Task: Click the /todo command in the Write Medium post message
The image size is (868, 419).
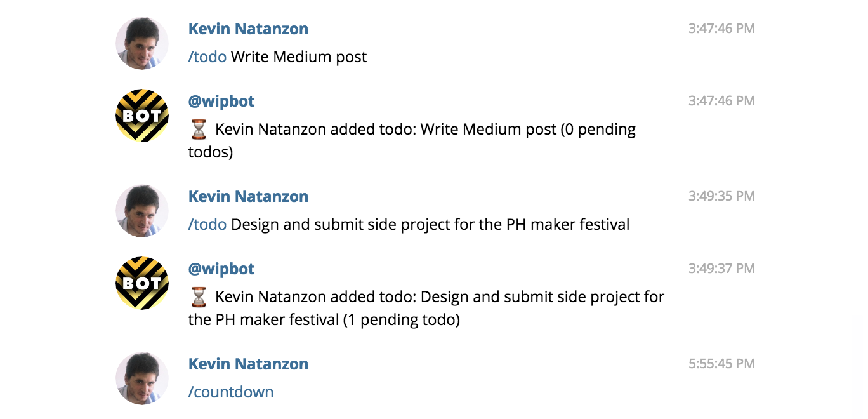Action: click(x=207, y=57)
